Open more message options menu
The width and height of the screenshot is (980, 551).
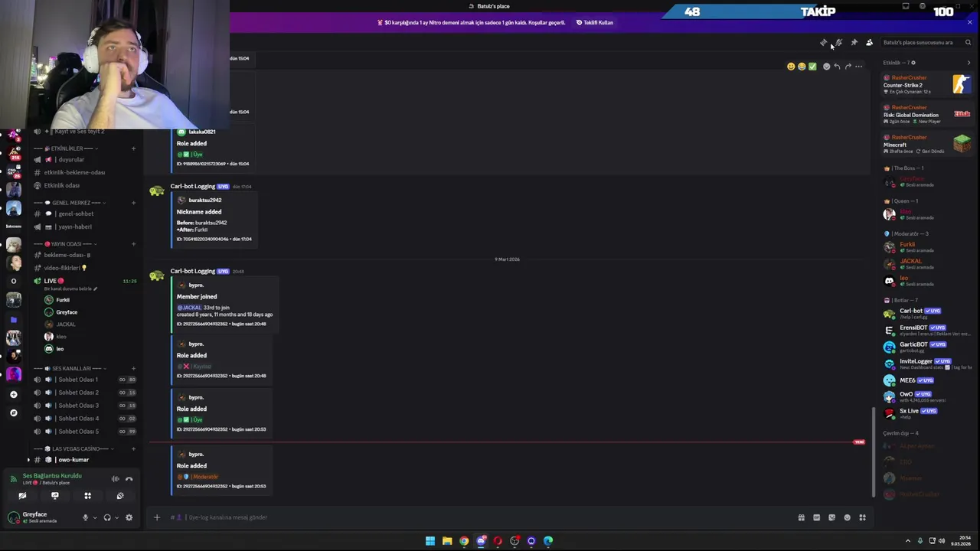(858, 67)
